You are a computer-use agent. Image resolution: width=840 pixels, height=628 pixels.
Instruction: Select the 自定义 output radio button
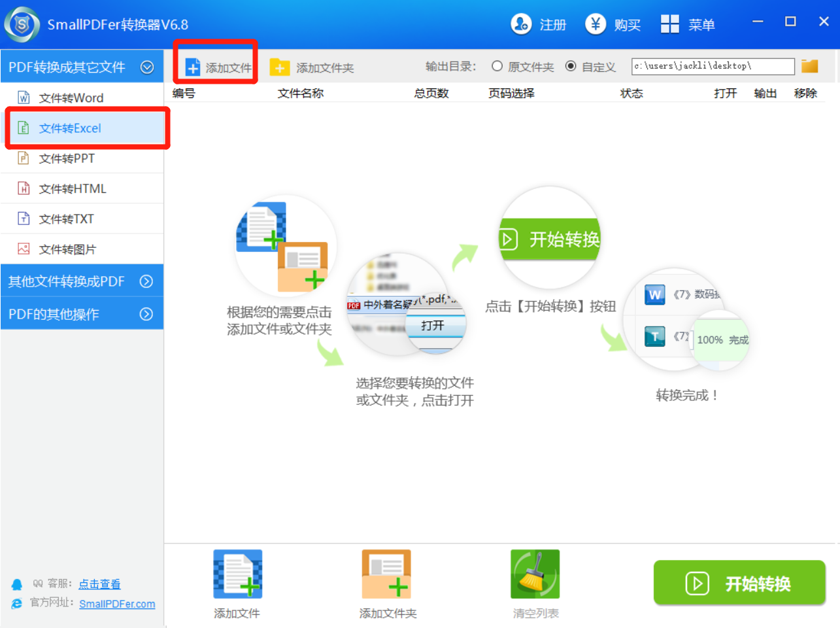click(x=571, y=66)
